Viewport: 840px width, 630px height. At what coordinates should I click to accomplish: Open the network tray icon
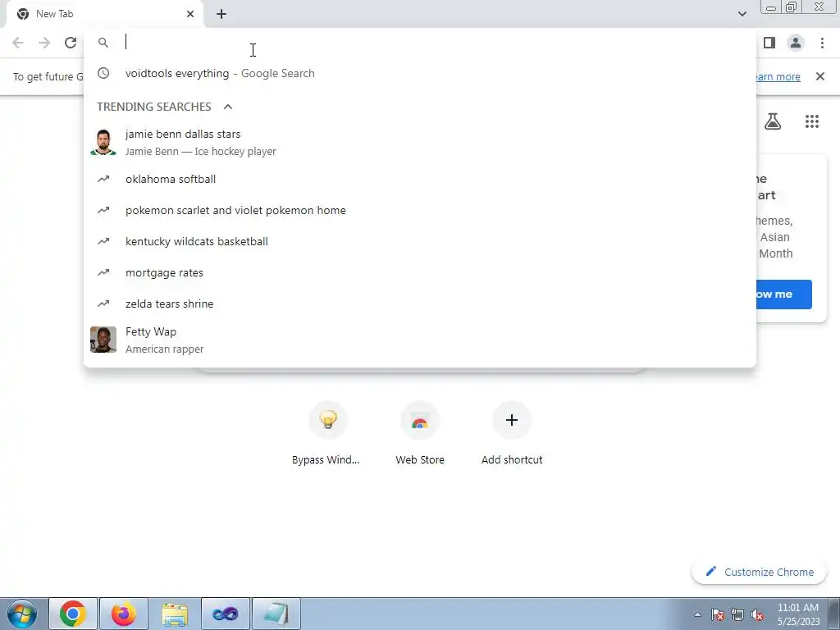point(737,614)
